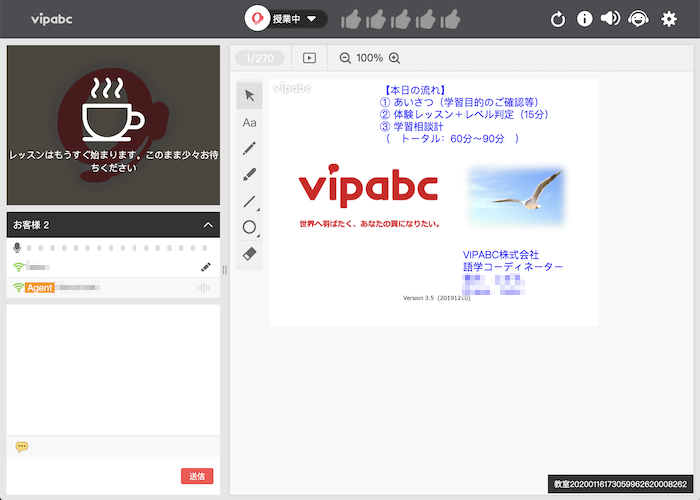Open the info icon in header
The height and width of the screenshot is (500, 700).
(584, 19)
